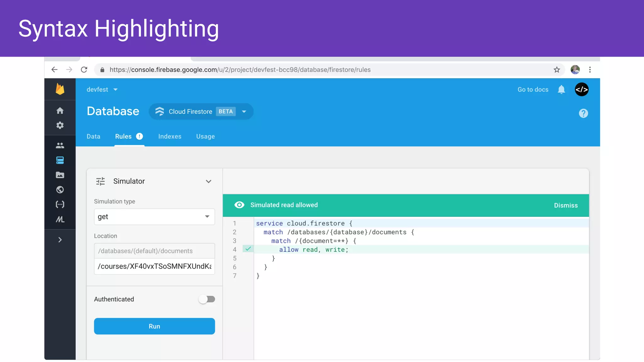Go forward in browser
644x362 pixels.
tap(69, 70)
